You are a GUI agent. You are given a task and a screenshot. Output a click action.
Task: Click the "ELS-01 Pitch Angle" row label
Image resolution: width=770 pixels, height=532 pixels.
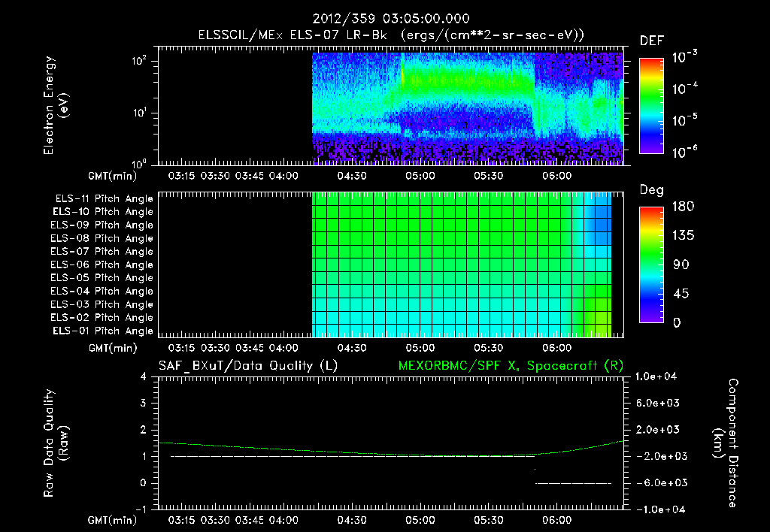(x=102, y=331)
